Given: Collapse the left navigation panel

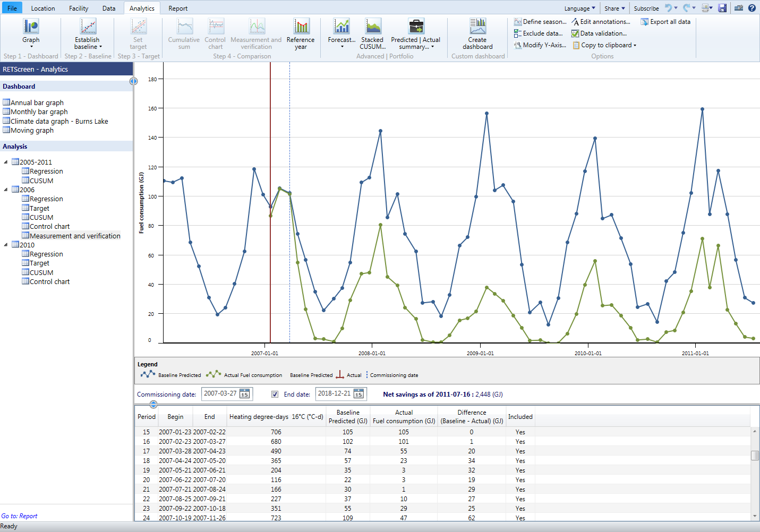Looking at the screenshot, I should (x=133, y=81).
